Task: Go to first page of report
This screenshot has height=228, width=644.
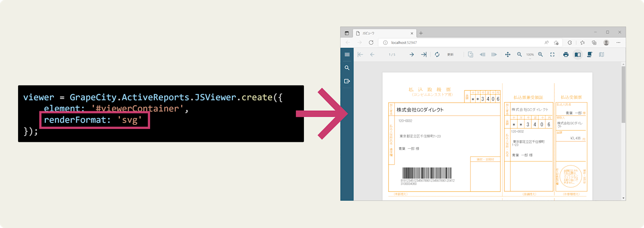Action: [x=360, y=55]
